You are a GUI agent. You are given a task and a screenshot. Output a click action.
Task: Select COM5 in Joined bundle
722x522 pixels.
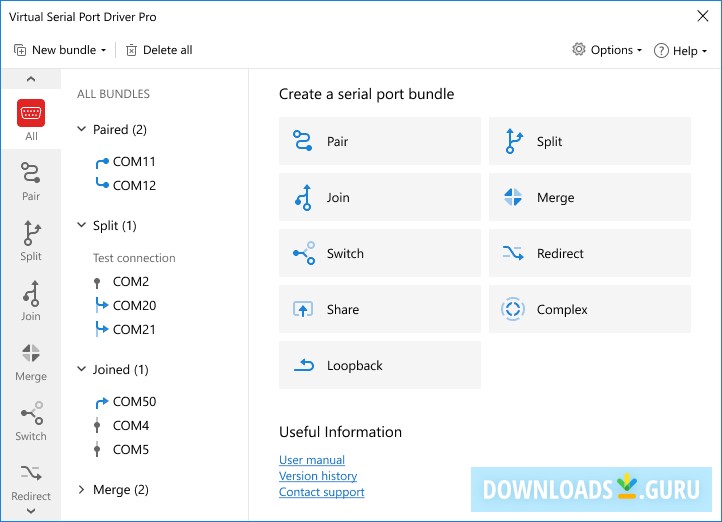(131, 449)
